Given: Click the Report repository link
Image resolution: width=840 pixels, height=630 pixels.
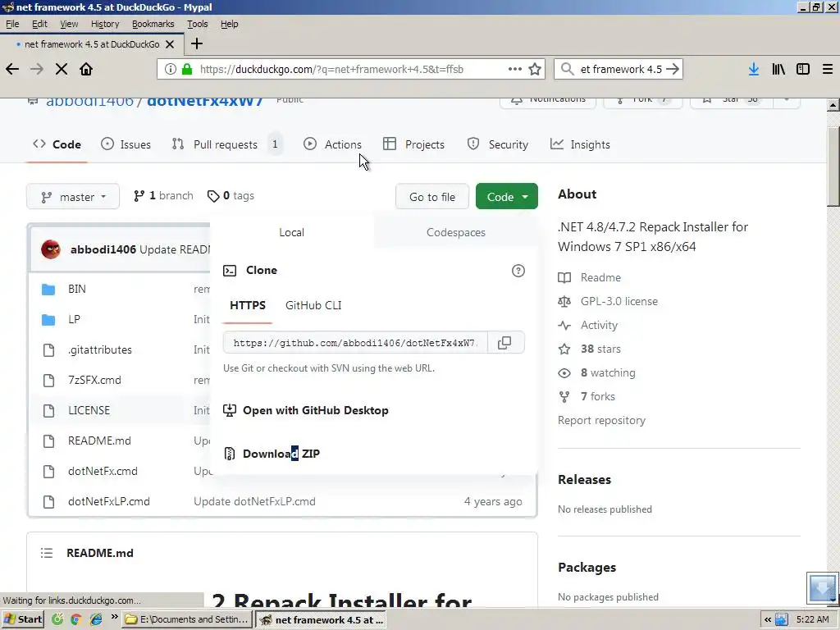Looking at the screenshot, I should click(601, 421).
